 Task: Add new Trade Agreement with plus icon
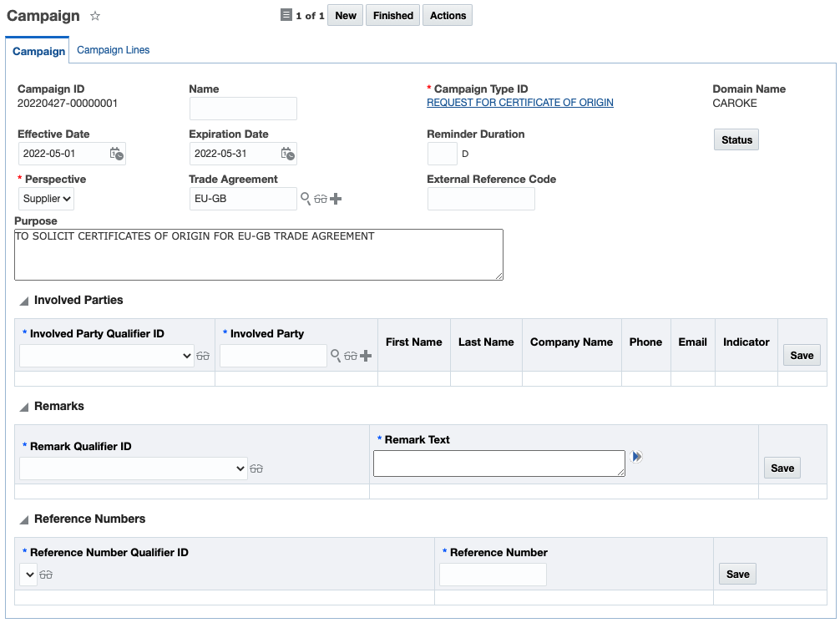coord(336,199)
